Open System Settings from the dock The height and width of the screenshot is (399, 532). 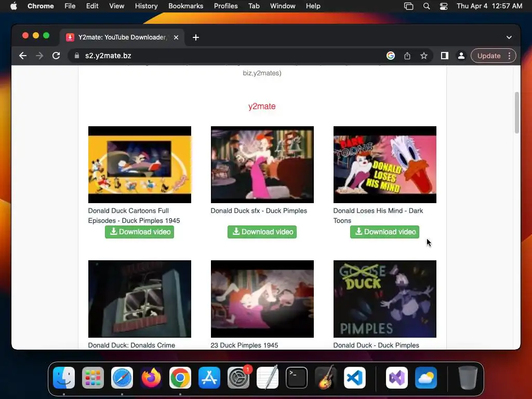point(238,378)
